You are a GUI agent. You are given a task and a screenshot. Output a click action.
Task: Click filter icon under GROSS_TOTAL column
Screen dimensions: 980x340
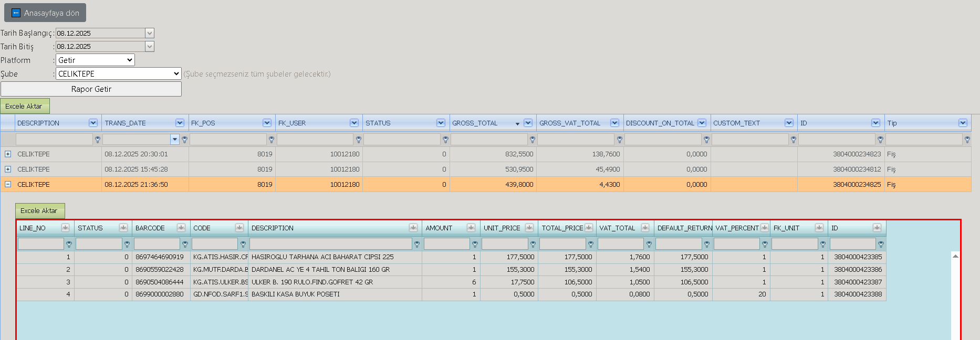[532, 140]
